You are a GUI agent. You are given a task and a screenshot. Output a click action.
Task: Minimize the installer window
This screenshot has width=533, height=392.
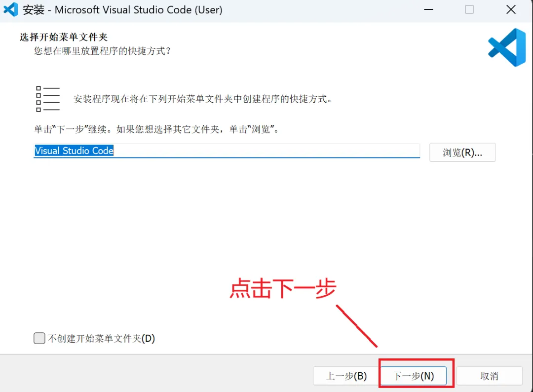(x=429, y=9)
